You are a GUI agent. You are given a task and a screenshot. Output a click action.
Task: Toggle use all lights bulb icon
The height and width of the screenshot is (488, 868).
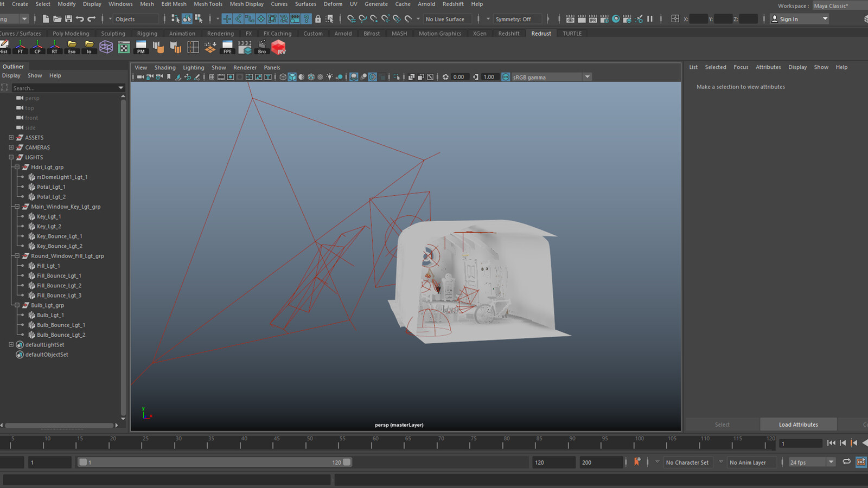[330, 77]
